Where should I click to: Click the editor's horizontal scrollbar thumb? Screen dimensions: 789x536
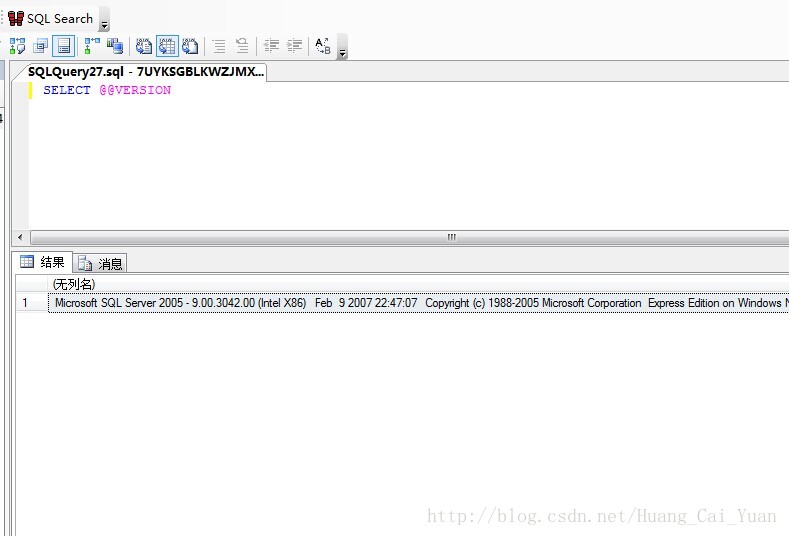409,237
